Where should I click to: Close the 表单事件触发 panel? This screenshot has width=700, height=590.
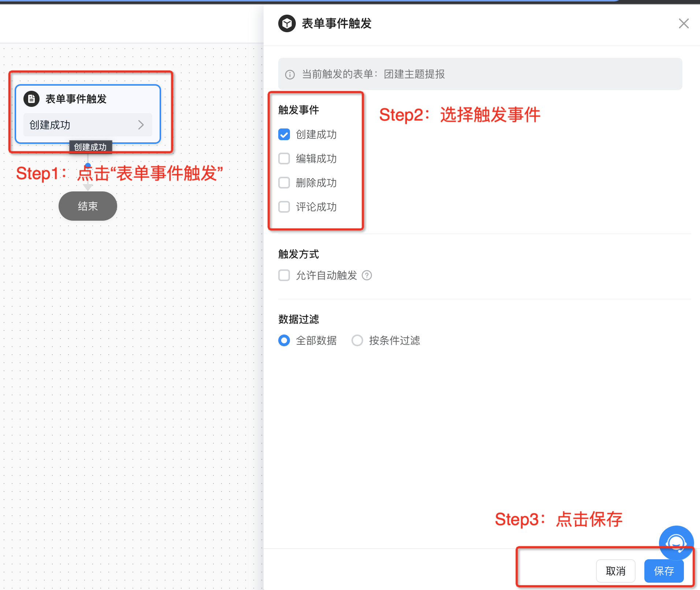click(x=684, y=23)
